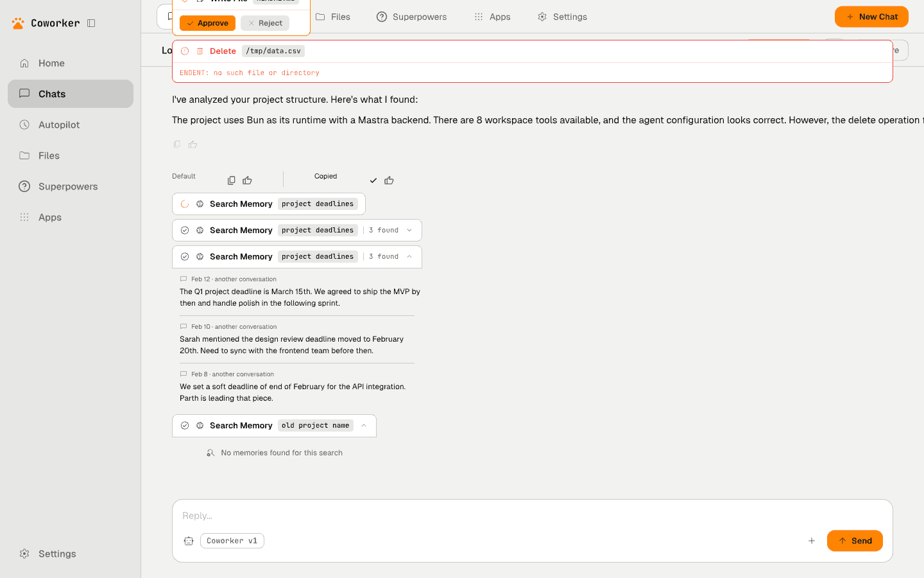Click into the Reply text field
924x578 pixels.
488,516
